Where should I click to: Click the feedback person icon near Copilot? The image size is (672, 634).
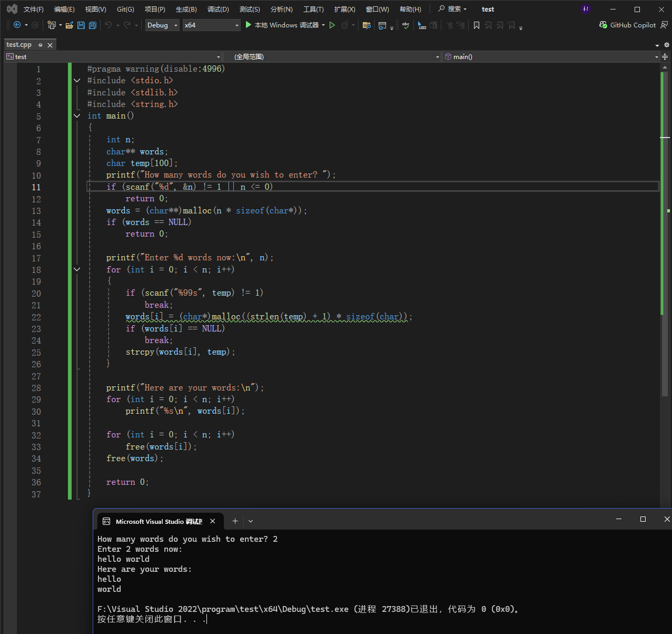coord(664,25)
